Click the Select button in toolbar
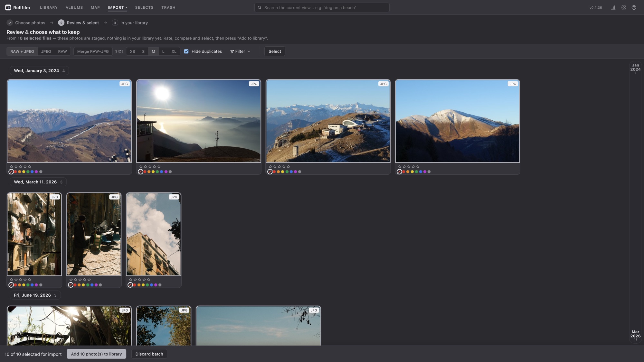The height and width of the screenshot is (362, 644). pos(275,51)
